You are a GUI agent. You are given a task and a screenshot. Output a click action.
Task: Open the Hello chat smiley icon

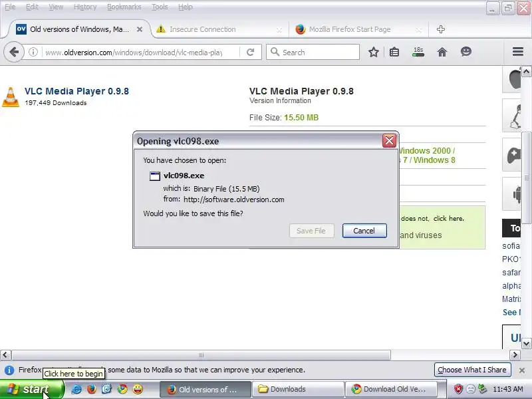[x=466, y=52]
